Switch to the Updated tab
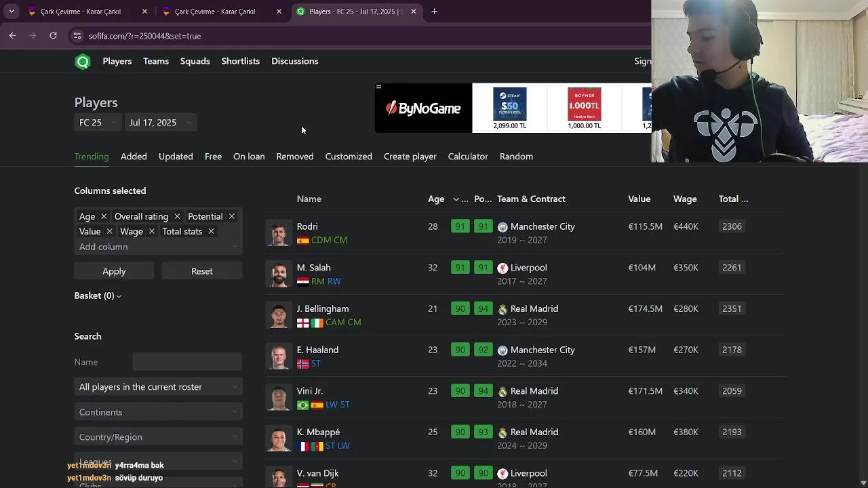 coord(176,157)
